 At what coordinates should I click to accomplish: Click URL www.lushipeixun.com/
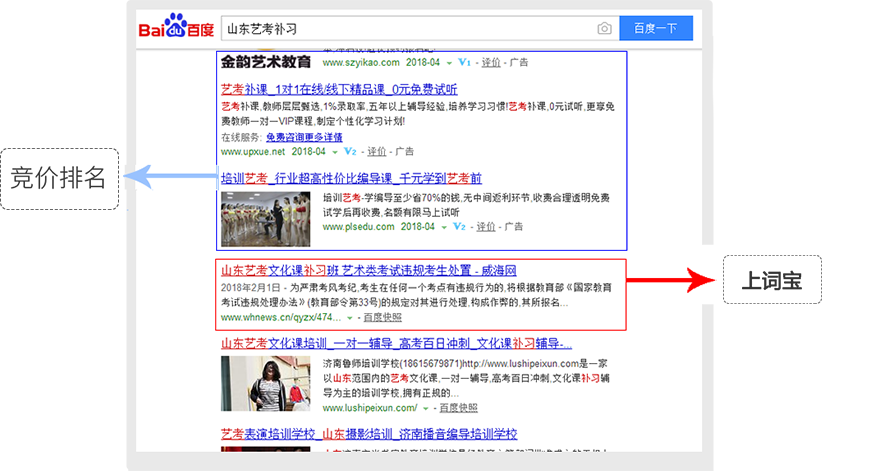pos(370,408)
